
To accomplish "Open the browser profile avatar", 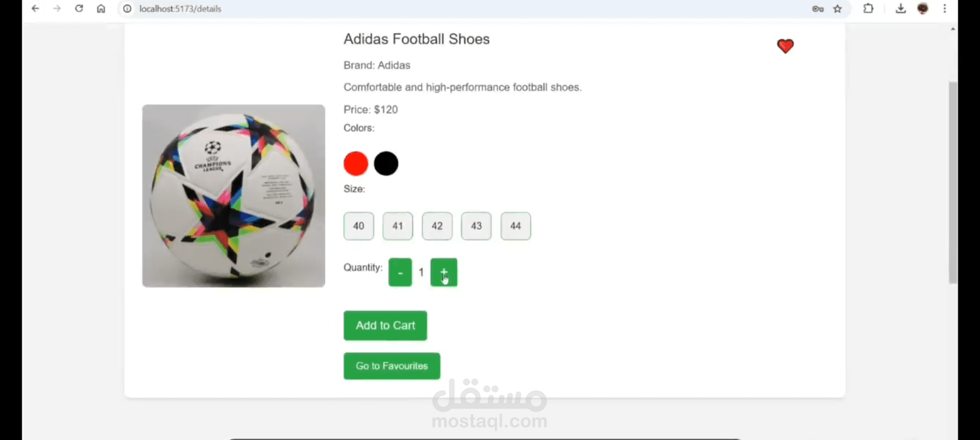I will [923, 9].
